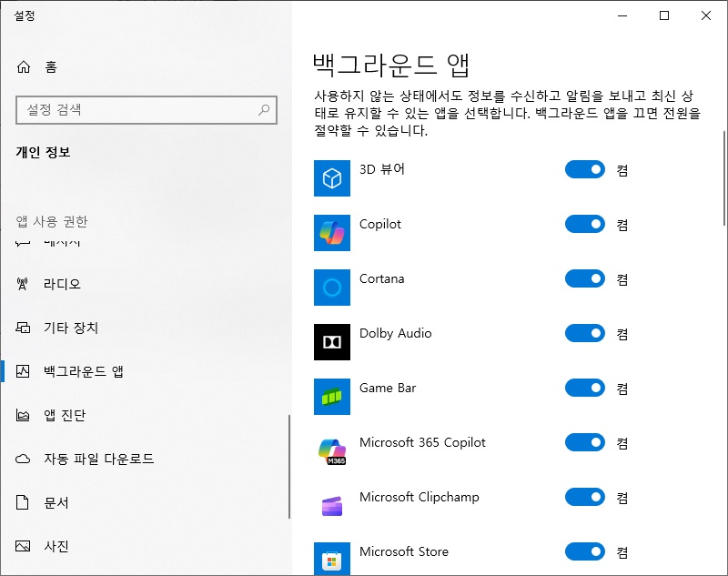Click the Microsoft Clipchamp name text
728x576 pixels.
(420, 497)
